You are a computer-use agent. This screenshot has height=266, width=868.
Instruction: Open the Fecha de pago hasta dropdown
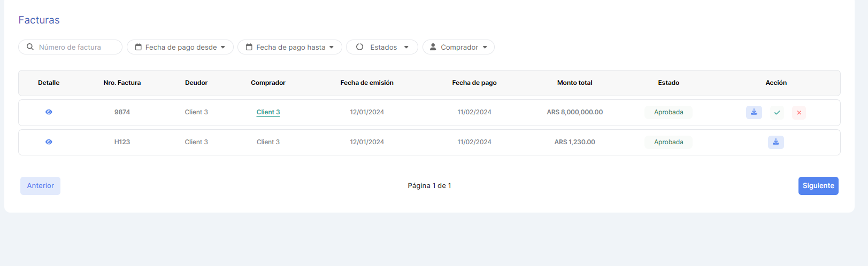(x=290, y=47)
